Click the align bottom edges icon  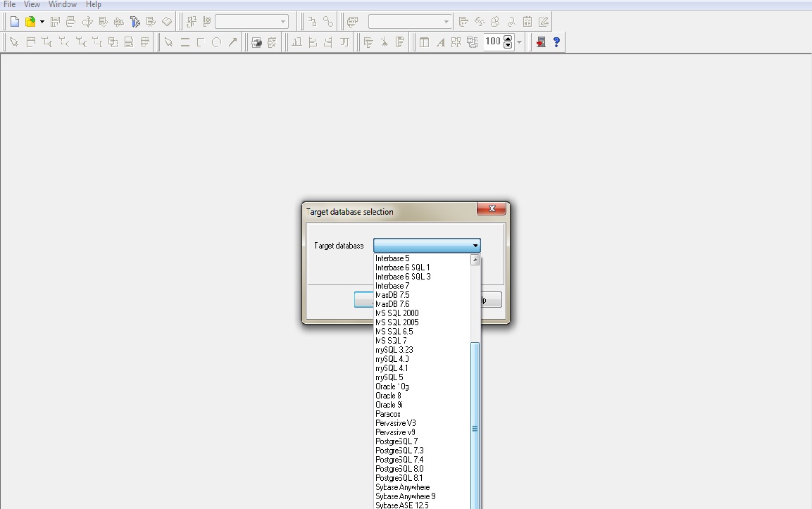click(x=296, y=42)
